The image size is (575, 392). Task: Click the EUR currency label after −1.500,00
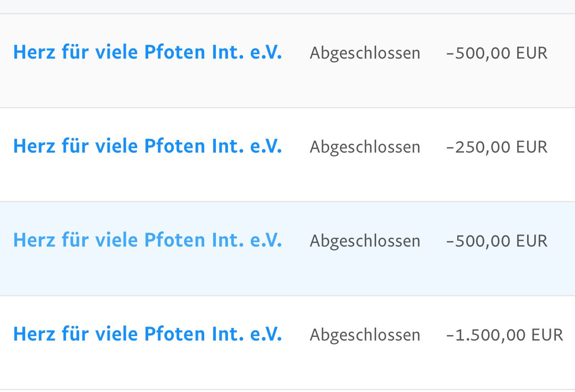[x=547, y=335]
